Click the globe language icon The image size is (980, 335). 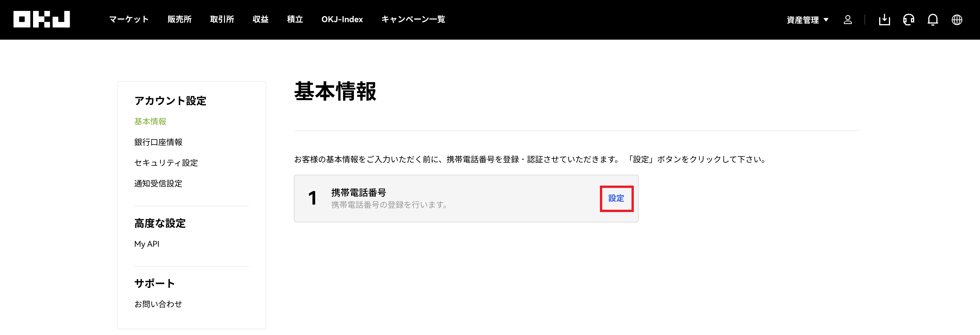coord(957,20)
